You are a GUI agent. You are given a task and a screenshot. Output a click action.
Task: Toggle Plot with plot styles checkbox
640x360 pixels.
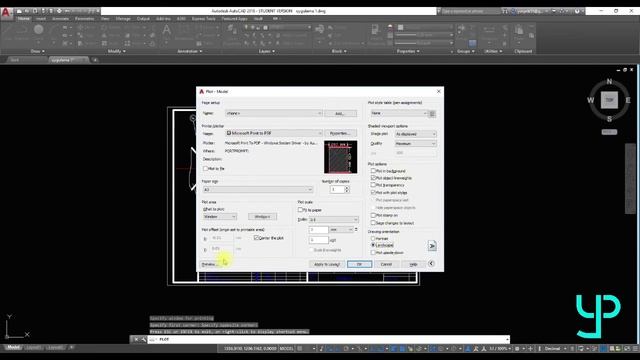[373, 192]
